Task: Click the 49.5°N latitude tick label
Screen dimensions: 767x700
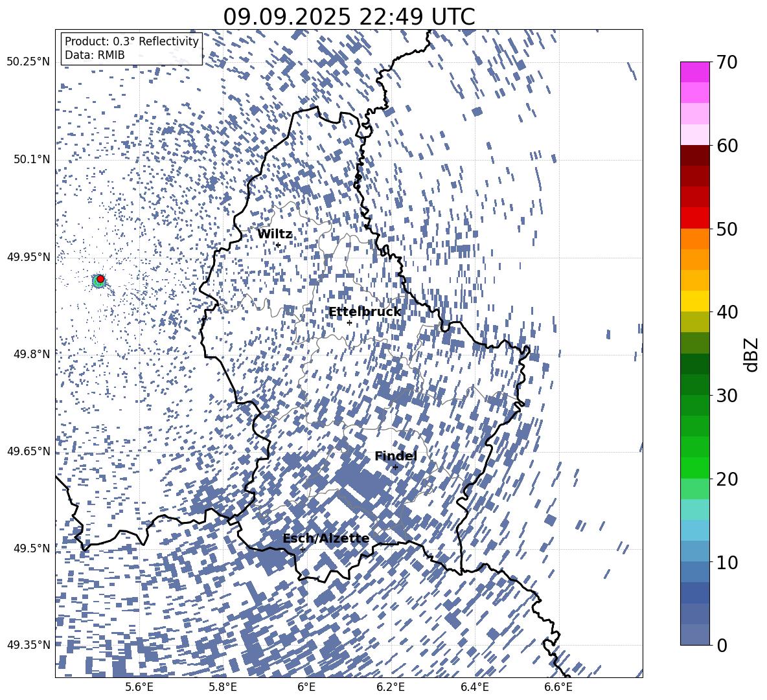Action: click(32, 548)
